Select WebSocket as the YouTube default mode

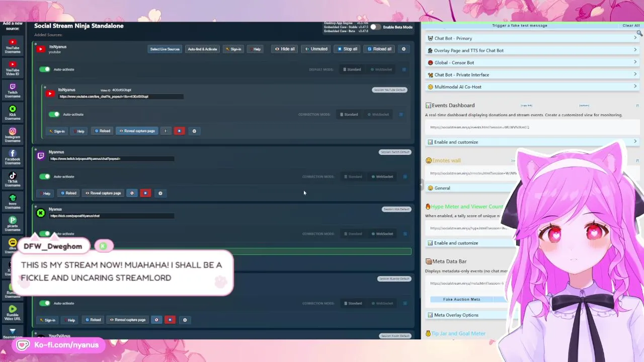point(381,69)
